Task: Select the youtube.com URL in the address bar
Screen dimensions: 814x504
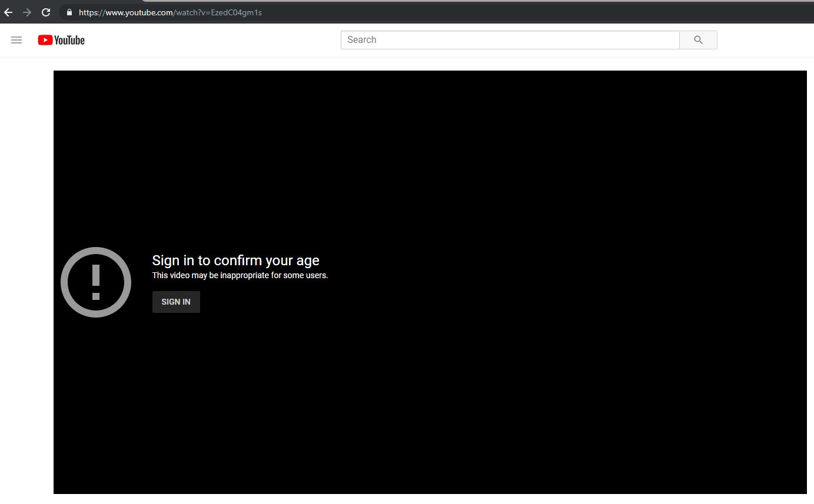Action: coord(170,12)
